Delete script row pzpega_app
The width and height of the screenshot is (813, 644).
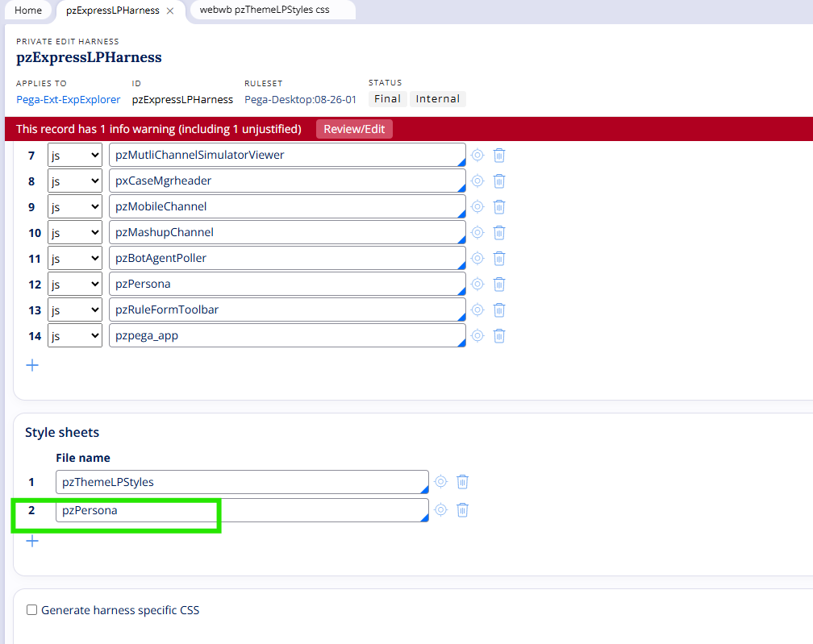(499, 336)
